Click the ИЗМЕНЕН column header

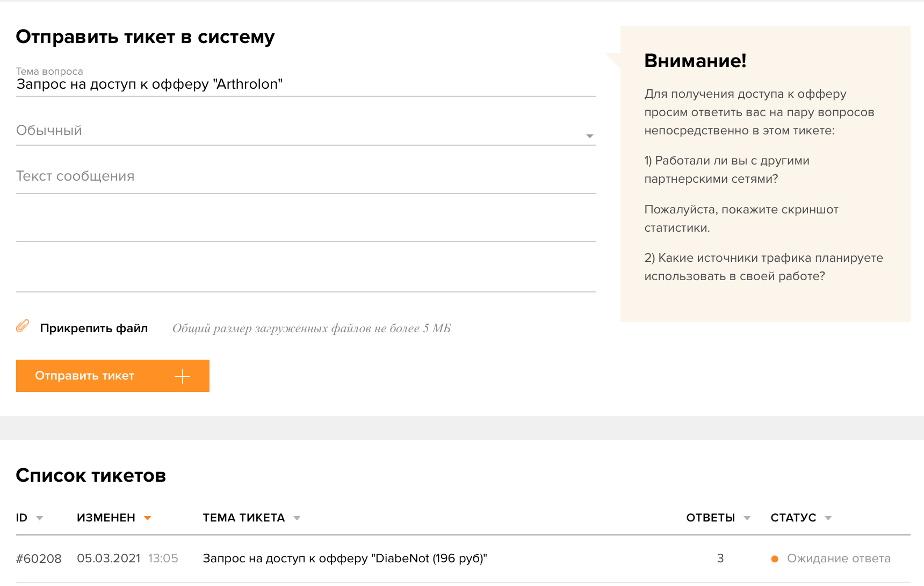[106, 518]
